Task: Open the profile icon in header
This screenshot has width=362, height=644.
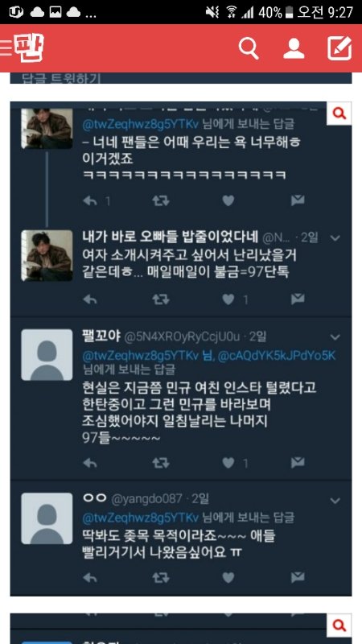Action: pos(294,49)
